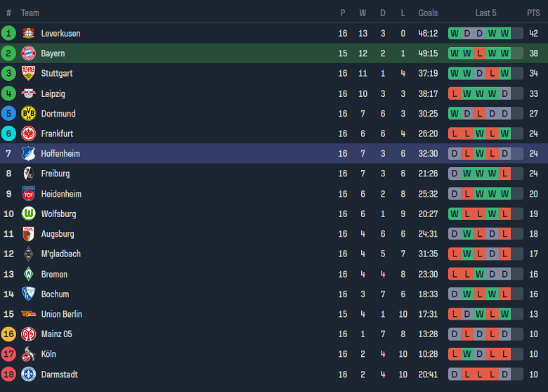
Task: Click the Darmstadt club crest
Action: pyautogui.click(x=28, y=374)
